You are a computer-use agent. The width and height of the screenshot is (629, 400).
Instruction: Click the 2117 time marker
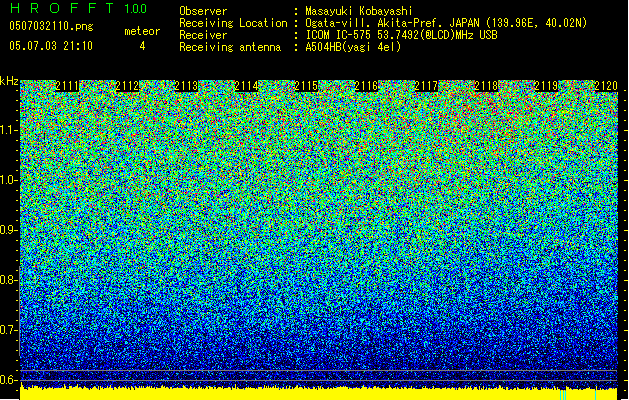pos(426,86)
